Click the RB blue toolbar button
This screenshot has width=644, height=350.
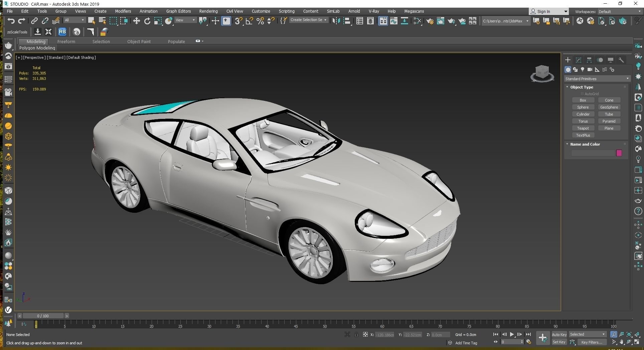pyautogui.click(x=62, y=32)
